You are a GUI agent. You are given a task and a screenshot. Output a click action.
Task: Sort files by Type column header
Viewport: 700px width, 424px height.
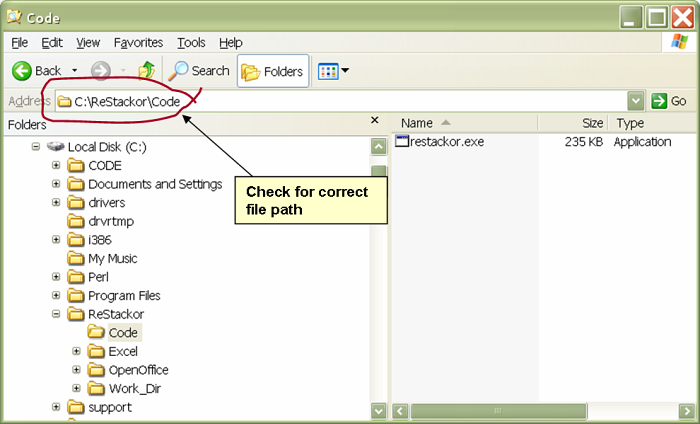[654, 123]
